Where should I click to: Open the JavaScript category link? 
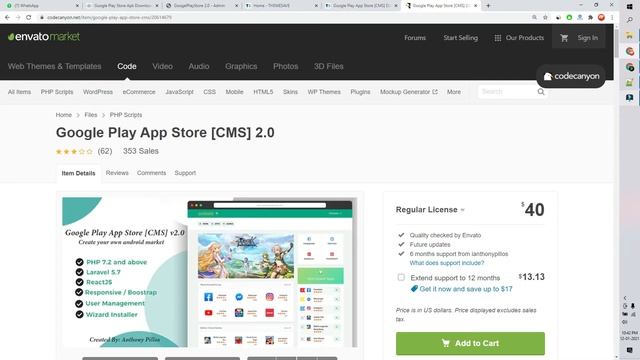click(179, 92)
